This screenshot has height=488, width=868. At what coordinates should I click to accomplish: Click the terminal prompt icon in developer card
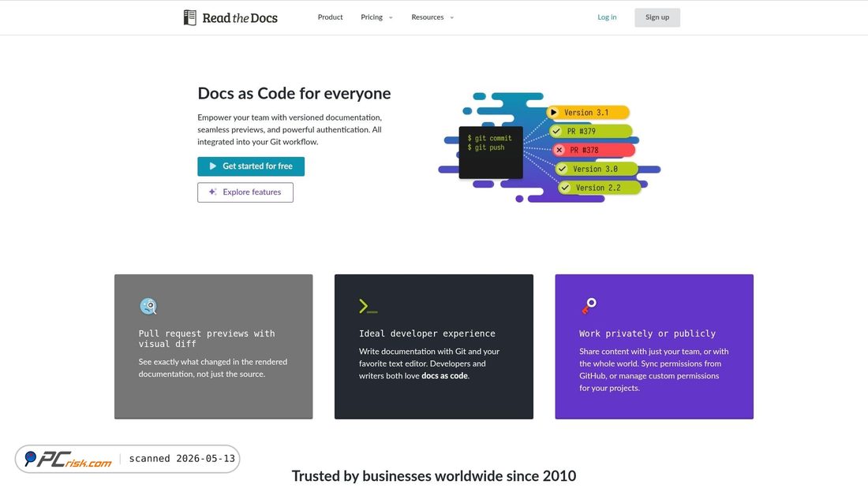[x=369, y=306]
